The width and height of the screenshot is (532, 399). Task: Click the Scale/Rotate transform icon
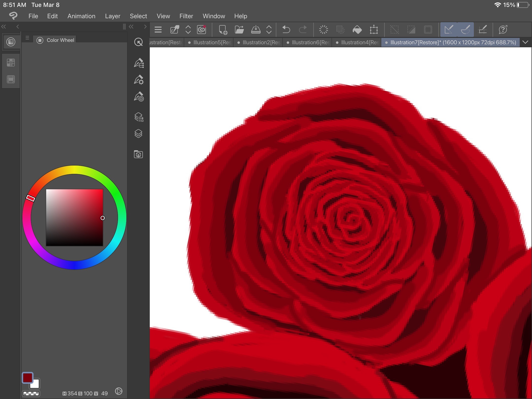click(374, 30)
